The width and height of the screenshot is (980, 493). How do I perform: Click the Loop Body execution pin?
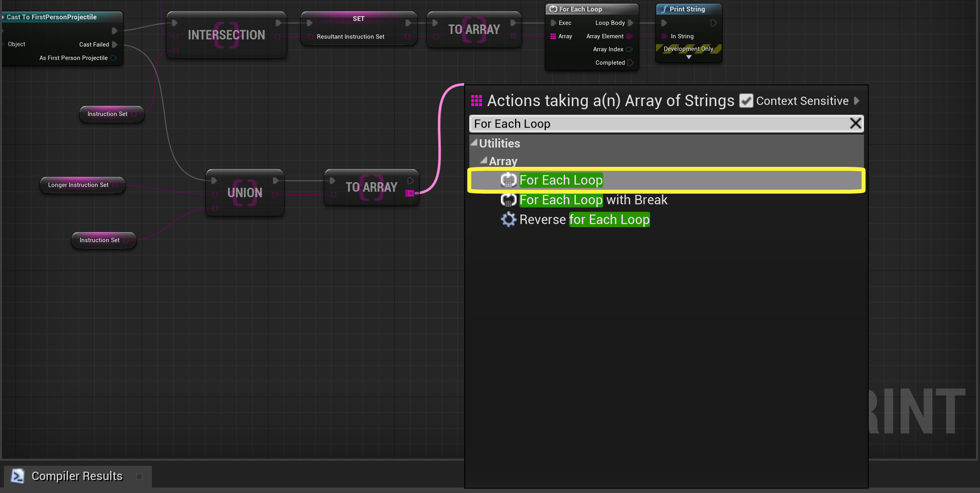[630, 23]
